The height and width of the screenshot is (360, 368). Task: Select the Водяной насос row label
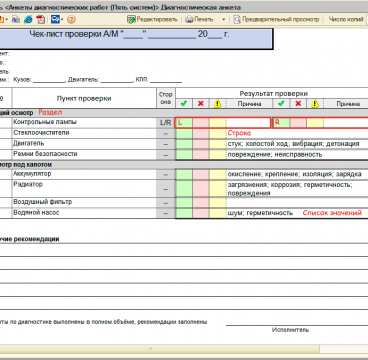36,213
